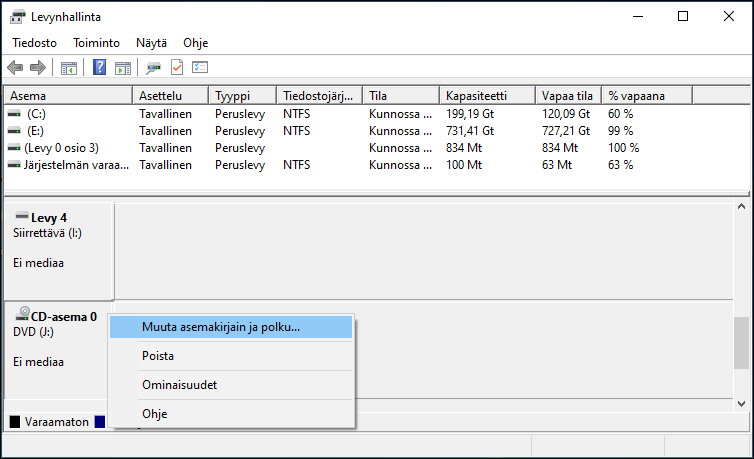Open the Toiminto menu
Viewport: 754px width, 459px height.
(x=96, y=43)
